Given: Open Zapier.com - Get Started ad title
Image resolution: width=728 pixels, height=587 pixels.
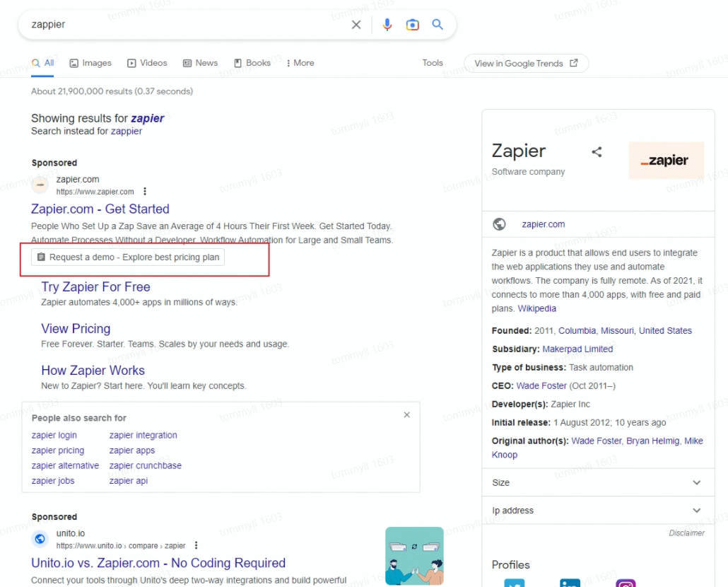Looking at the screenshot, I should [x=100, y=209].
